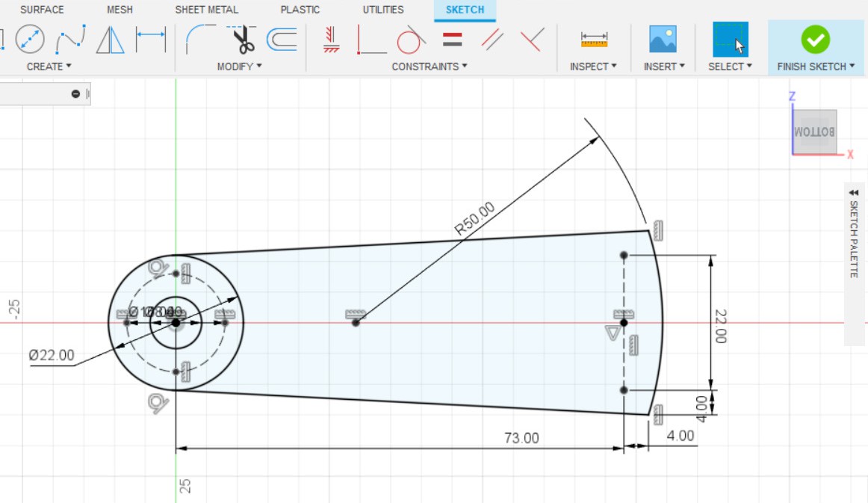Select the Fillet tool

[200, 39]
